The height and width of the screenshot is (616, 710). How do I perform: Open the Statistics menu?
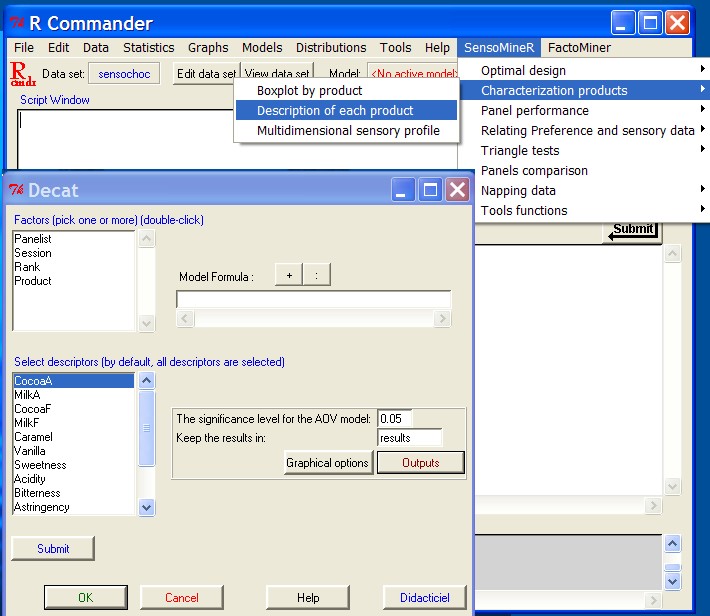(x=149, y=48)
